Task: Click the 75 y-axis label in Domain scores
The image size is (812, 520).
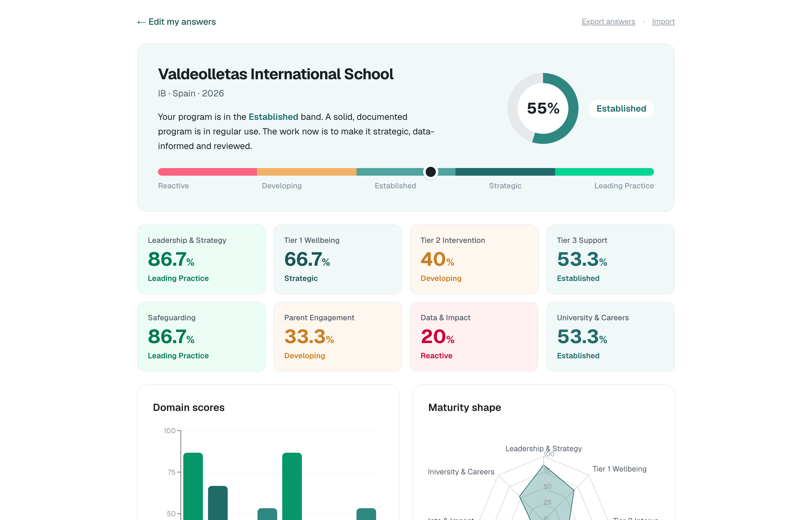Action: [x=172, y=472]
